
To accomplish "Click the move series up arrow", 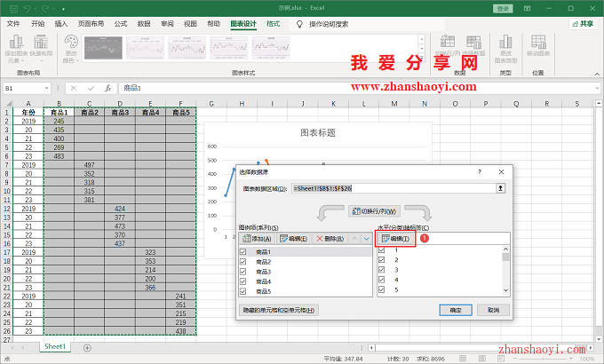I will 354,239.
